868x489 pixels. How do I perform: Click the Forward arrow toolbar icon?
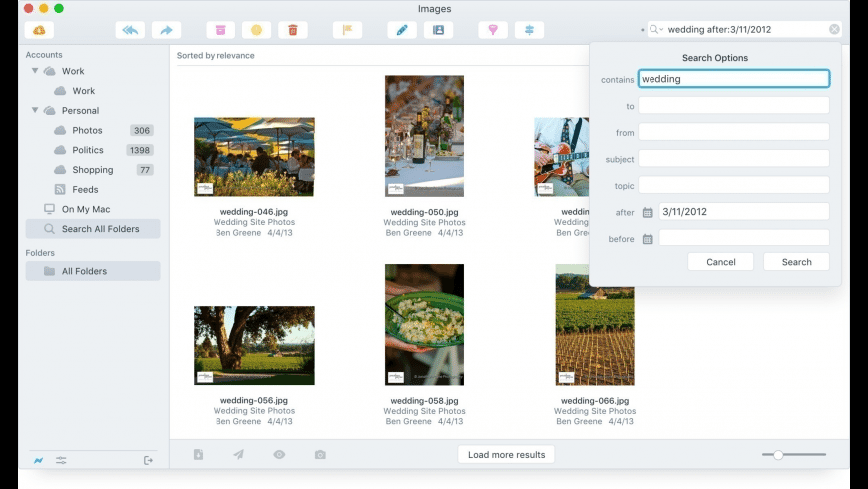tap(166, 30)
